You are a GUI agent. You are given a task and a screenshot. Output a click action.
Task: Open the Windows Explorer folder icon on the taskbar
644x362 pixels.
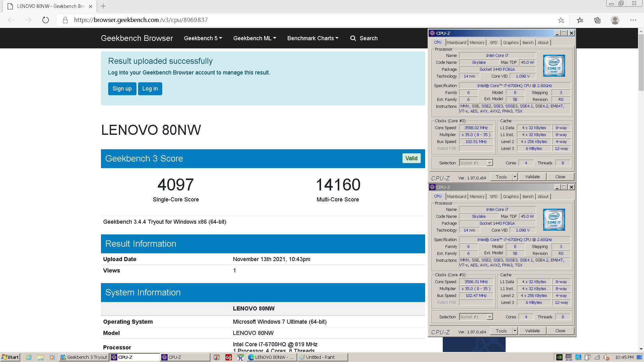[41, 357]
